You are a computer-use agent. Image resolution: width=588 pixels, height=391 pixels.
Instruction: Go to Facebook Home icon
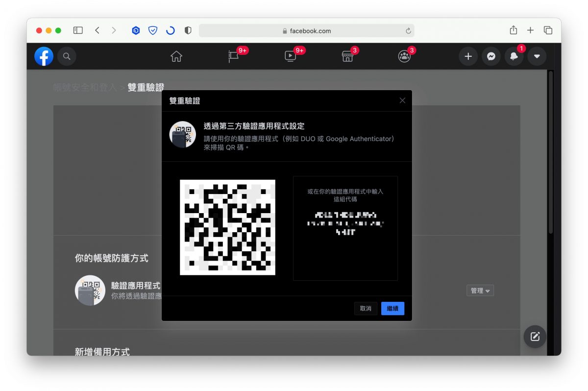(x=176, y=56)
